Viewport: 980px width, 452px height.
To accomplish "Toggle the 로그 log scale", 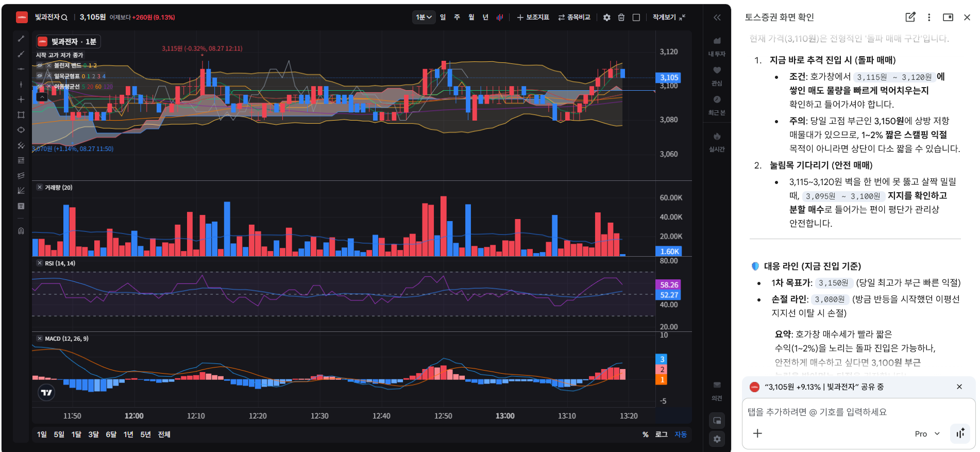I will click(x=661, y=434).
